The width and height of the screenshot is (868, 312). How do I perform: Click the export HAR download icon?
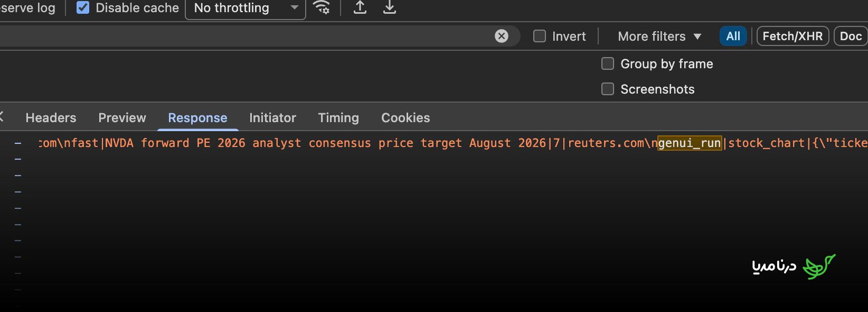click(390, 7)
